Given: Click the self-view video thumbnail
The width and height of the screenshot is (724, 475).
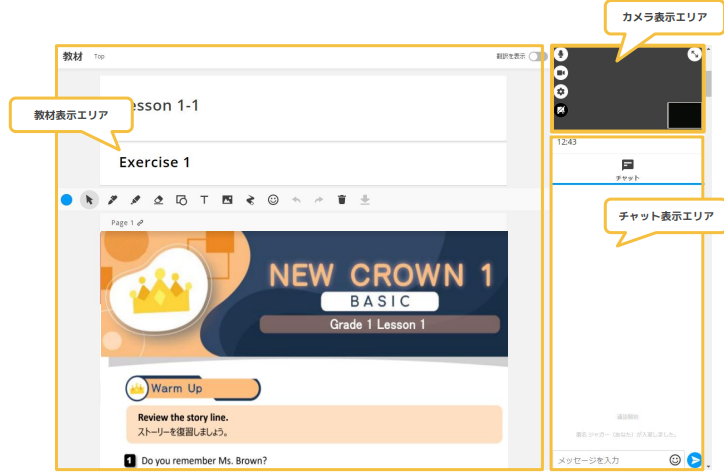Looking at the screenshot, I should coord(684,115).
